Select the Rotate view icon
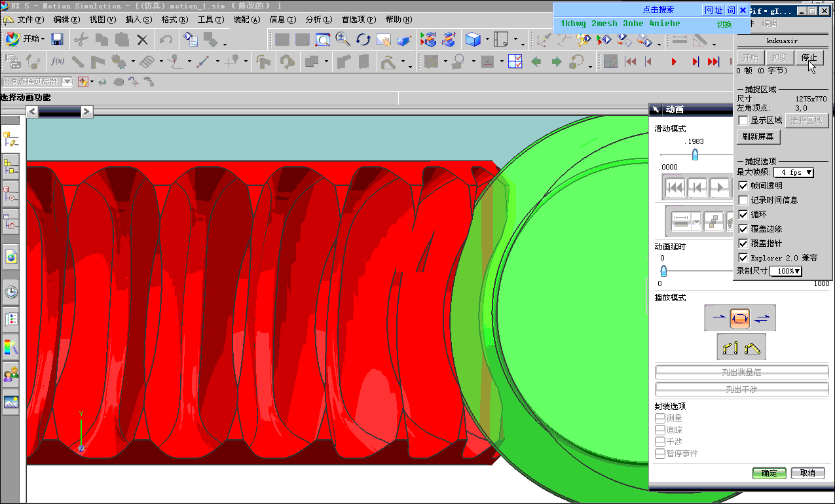The height and width of the screenshot is (504, 835). [363, 39]
